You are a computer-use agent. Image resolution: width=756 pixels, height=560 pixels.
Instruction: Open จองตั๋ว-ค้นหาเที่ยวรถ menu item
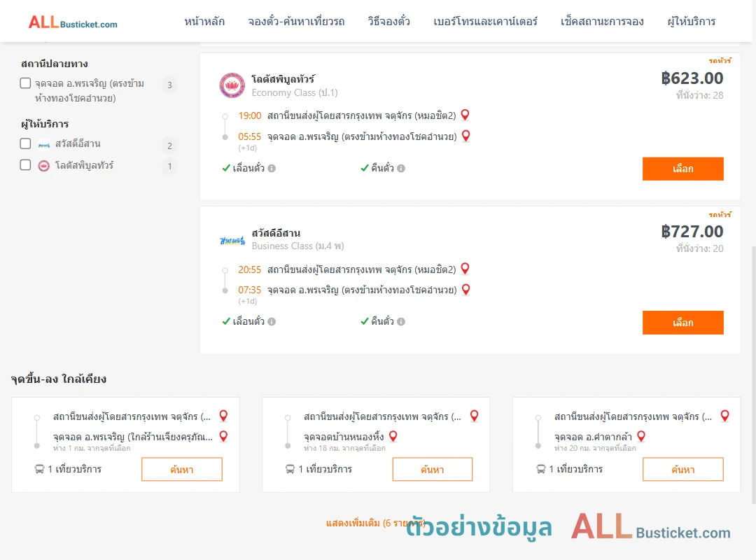click(x=296, y=21)
